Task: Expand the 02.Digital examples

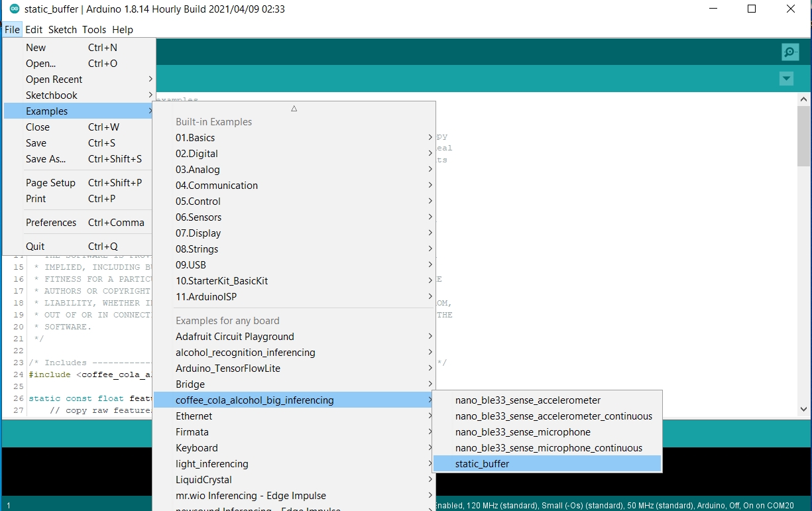Action: tap(294, 154)
